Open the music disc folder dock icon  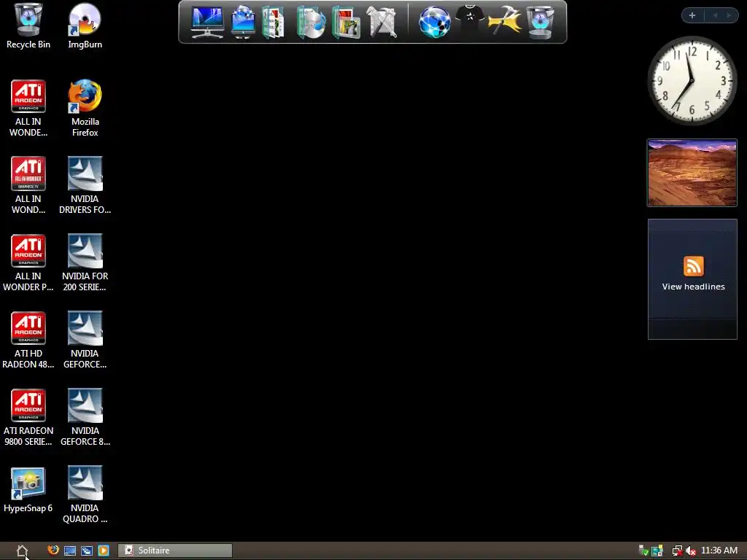click(x=311, y=22)
